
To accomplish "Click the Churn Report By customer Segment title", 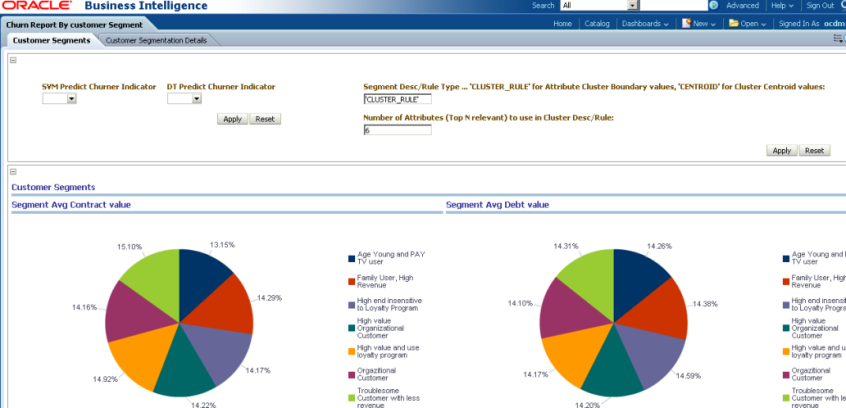I will pos(74,25).
